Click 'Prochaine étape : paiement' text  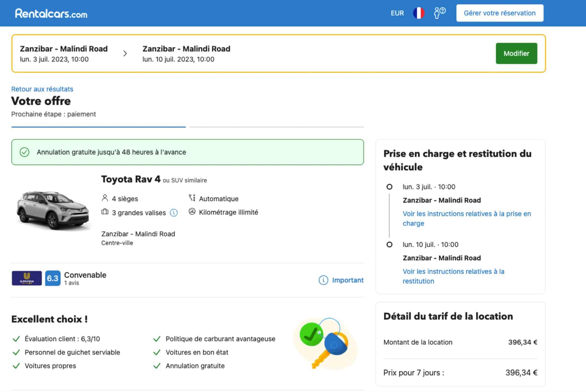tap(53, 114)
